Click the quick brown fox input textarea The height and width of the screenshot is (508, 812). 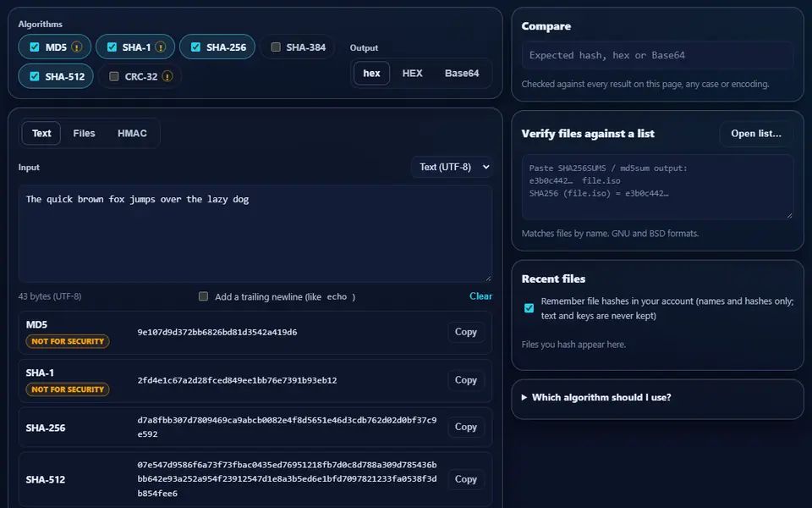[255, 234]
